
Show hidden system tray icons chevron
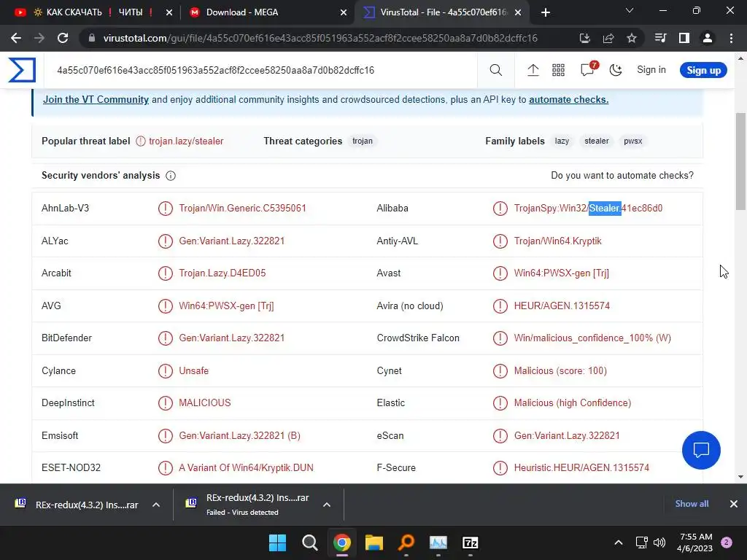[x=619, y=542]
